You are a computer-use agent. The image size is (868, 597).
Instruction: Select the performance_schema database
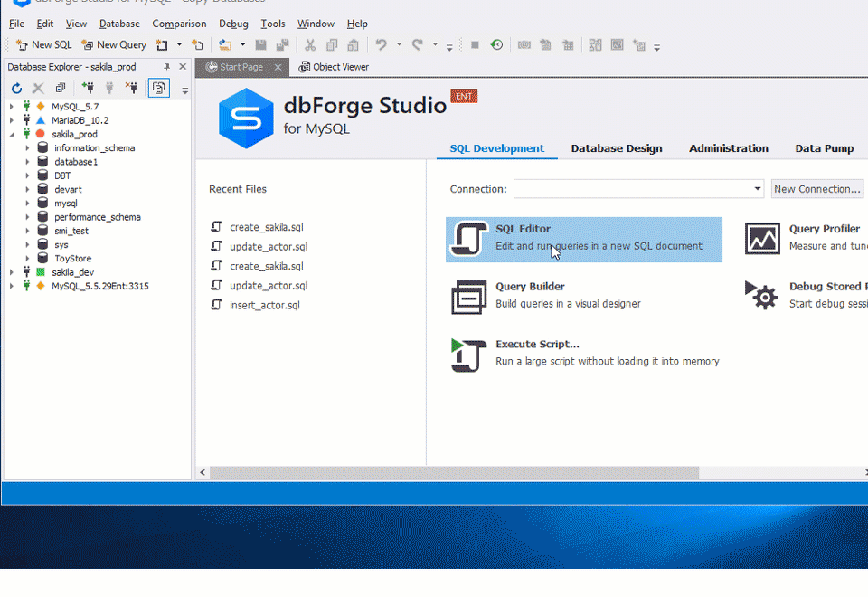98,217
